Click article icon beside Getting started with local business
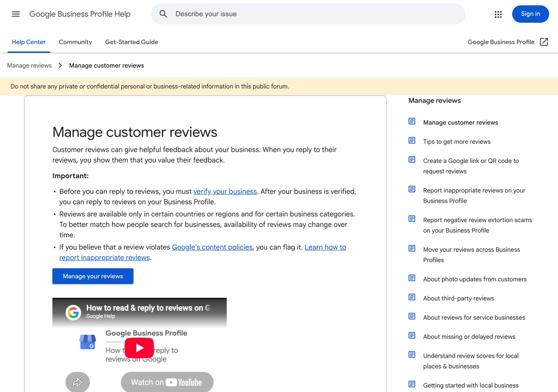 412,385
